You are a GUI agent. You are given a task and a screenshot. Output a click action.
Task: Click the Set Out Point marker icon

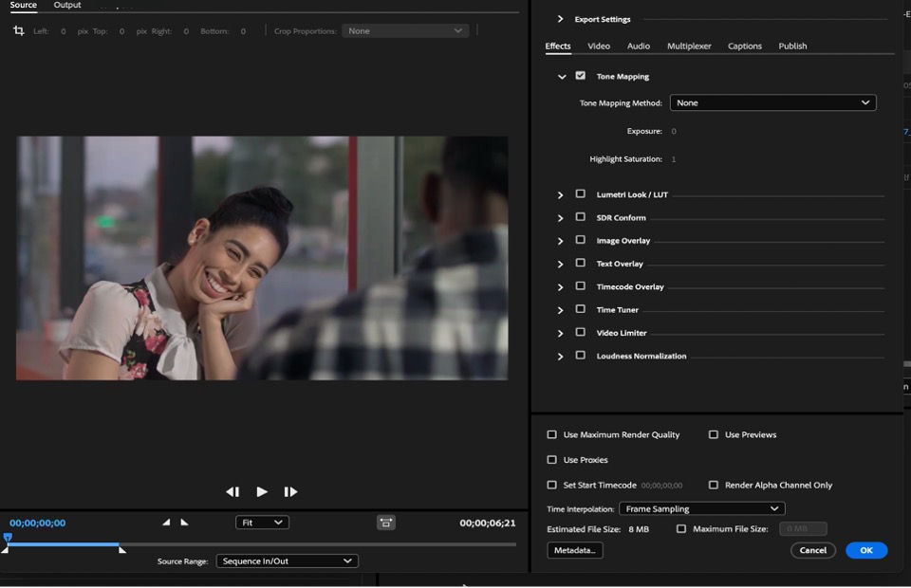click(x=184, y=523)
